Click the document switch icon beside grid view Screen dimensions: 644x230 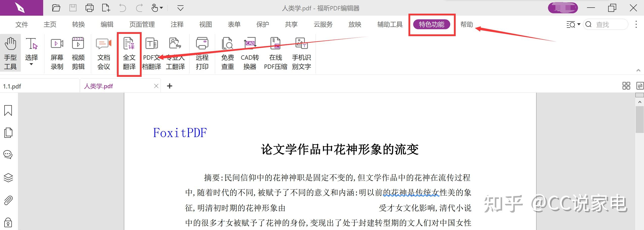(x=640, y=86)
